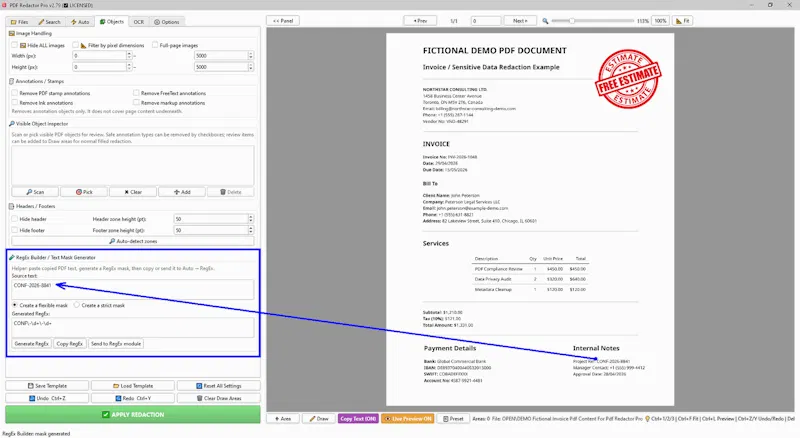Enable Hide ALL images checkbox
Image resolution: width=800 pixels, height=438 pixels.
point(15,45)
